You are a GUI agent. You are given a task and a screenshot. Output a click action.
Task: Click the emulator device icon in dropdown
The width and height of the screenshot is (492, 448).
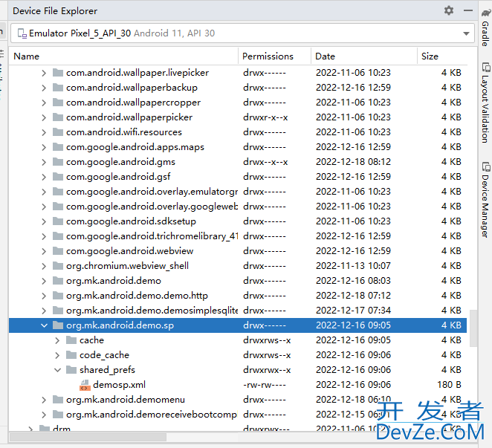(x=22, y=33)
